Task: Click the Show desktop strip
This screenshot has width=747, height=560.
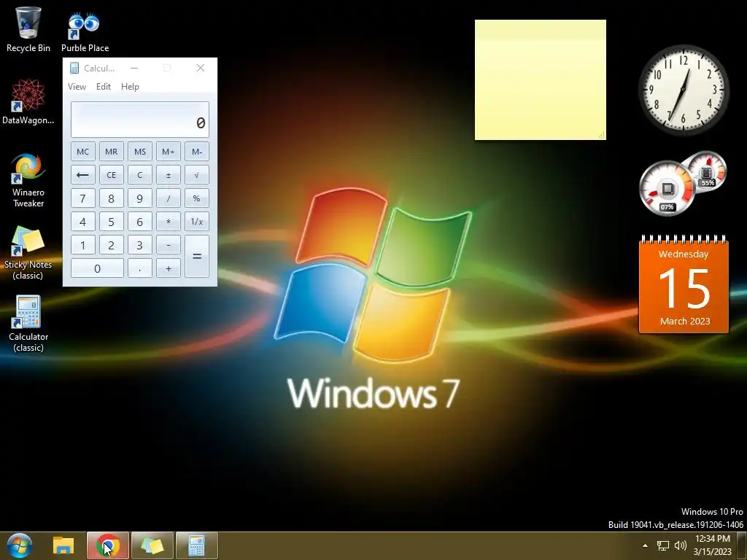Action: tap(742, 545)
